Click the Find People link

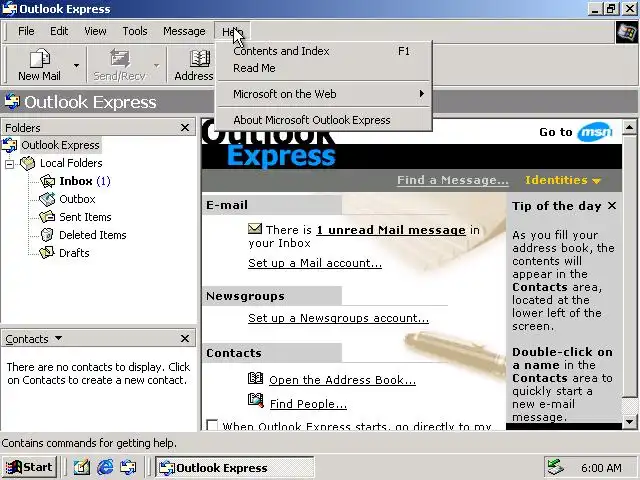tap(308, 404)
